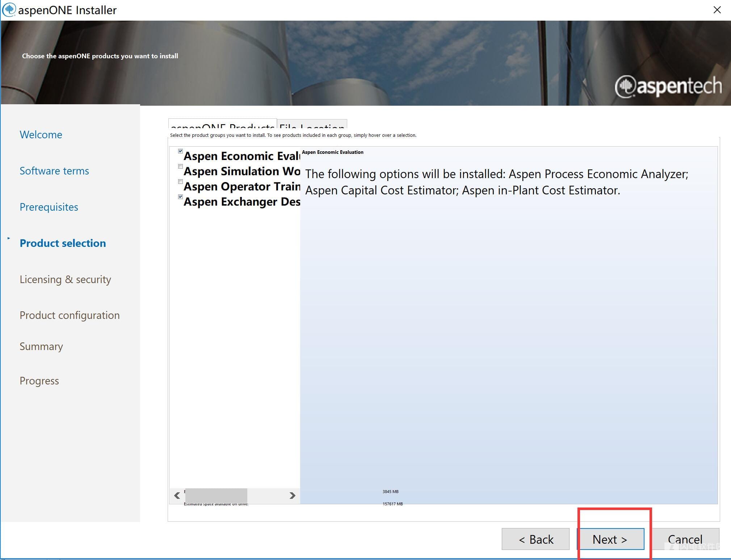The width and height of the screenshot is (731, 560).
Task: Close the aspenONE Installer window
Action: pyautogui.click(x=717, y=10)
